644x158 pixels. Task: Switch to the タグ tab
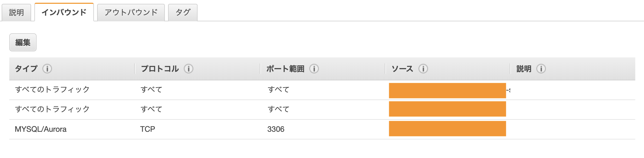coord(182,12)
